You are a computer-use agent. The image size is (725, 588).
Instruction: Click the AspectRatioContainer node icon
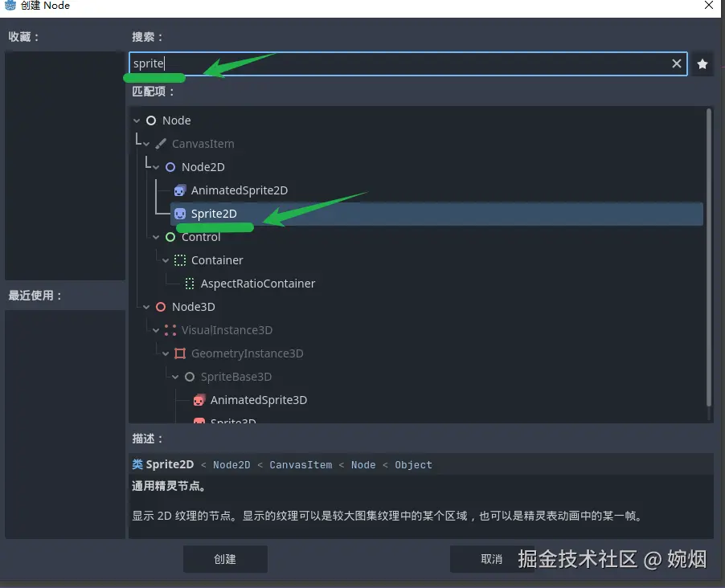point(190,284)
